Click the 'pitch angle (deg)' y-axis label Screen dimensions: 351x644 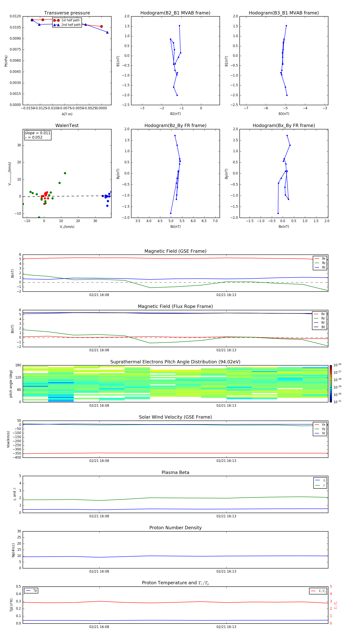click(11, 384)
